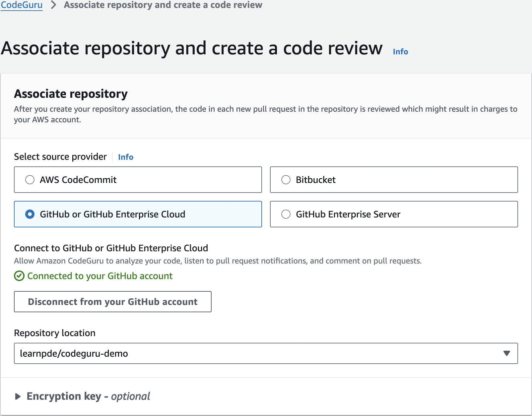Click the Associate repository breadcrumb text
The width and height of the screenshot is (532, 416).
click(x=163, y=5)
